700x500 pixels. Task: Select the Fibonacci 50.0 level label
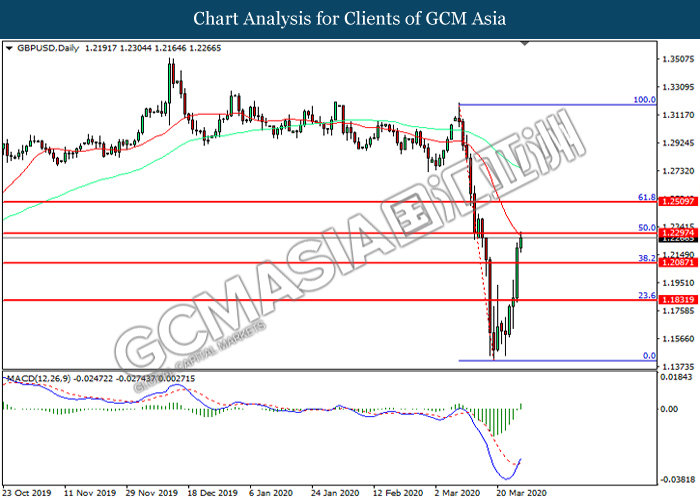647,228
